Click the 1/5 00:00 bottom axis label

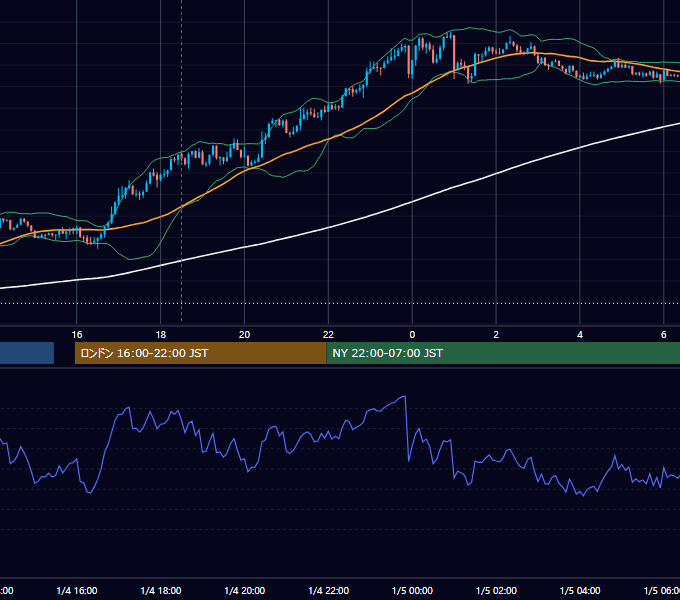412,591
